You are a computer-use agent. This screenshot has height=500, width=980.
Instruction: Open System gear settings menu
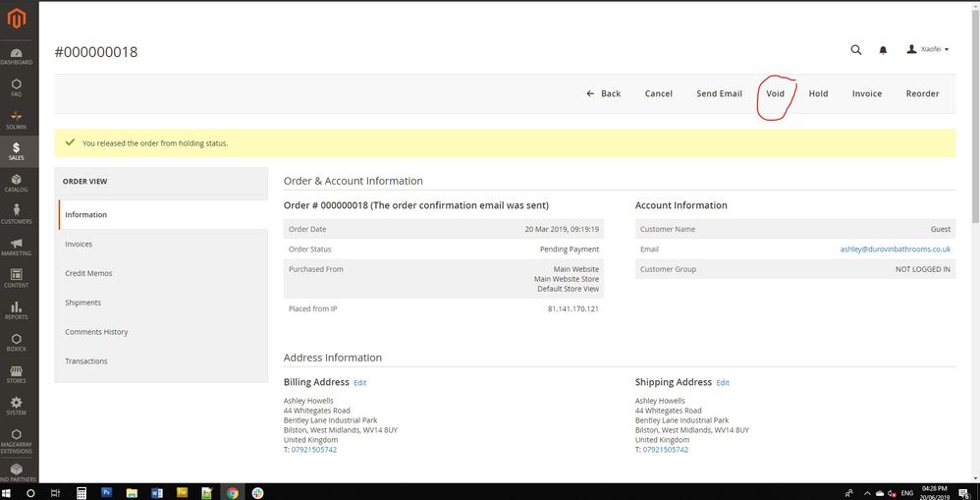17,405
